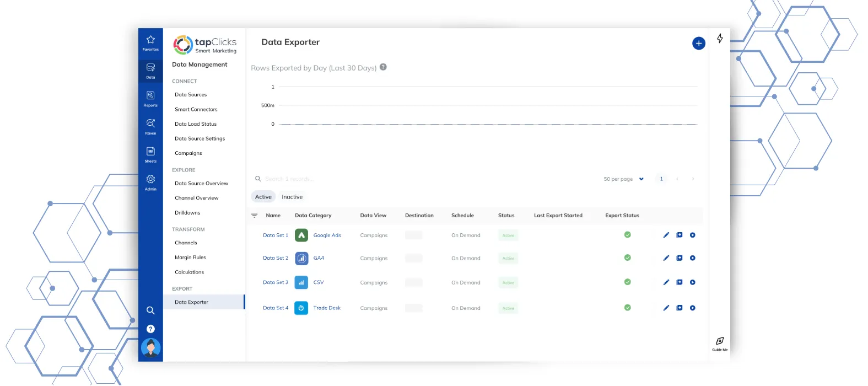868x386 pixels.
Task: Sort by the Name column header
Action: coord(273,216)
